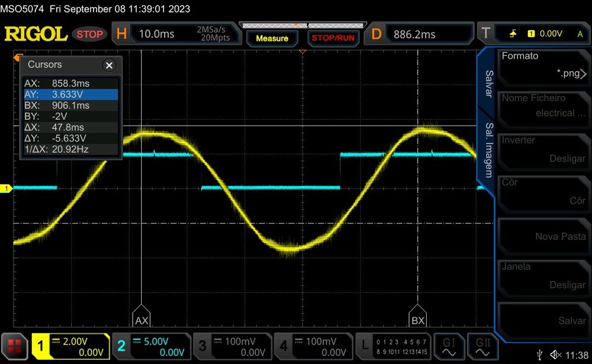The width and height of the screenshot is (592, 364).
Task: Click the channel 1 ground level marker
Action: pos(6,188)
